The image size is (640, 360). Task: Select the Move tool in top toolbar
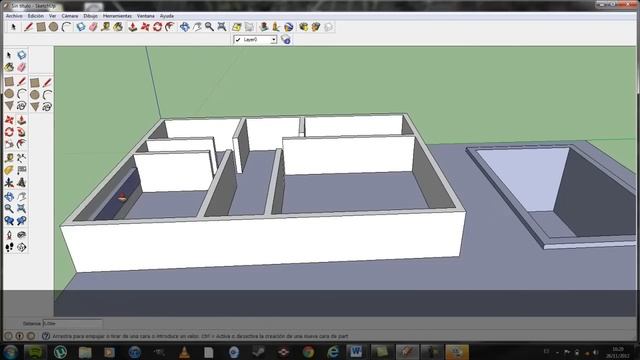coord(145,27)
